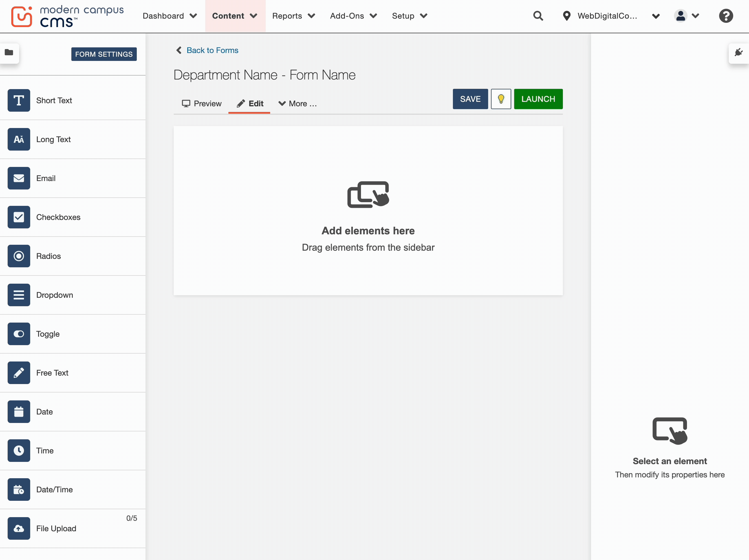Select the Checkboxes form element
The height and width of the screenshot is (560, 749).
[x=58, y=217]
